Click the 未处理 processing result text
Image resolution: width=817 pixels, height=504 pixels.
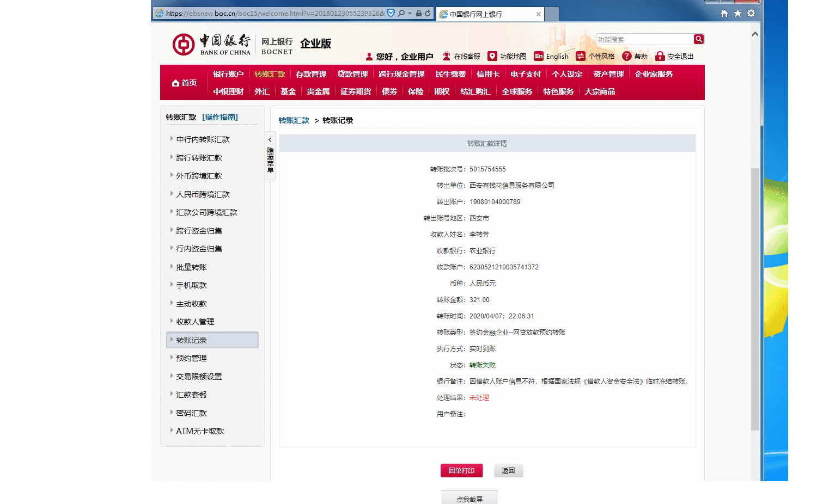coord(479,398)
